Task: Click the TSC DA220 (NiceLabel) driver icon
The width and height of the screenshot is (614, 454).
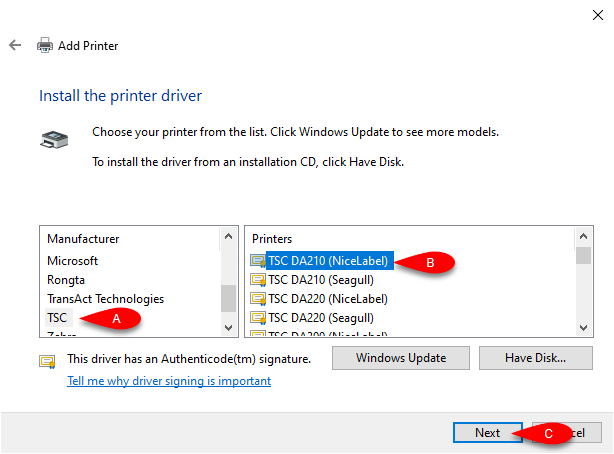Action: [258, 299]
